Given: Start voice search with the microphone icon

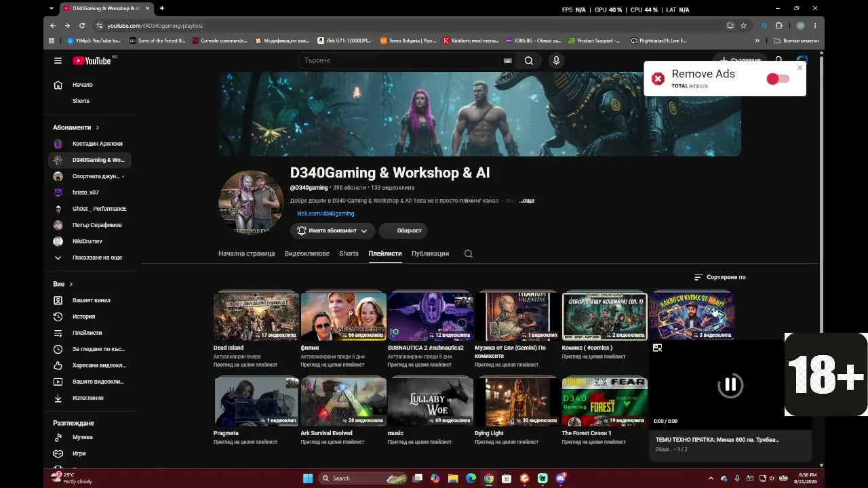Looking at the screenshot, I should pyautogui.click(x=556, y=60).
